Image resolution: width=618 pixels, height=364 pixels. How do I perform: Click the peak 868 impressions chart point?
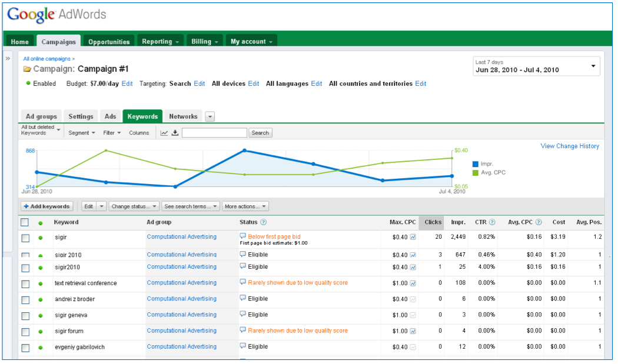click(x=244, y=151)
